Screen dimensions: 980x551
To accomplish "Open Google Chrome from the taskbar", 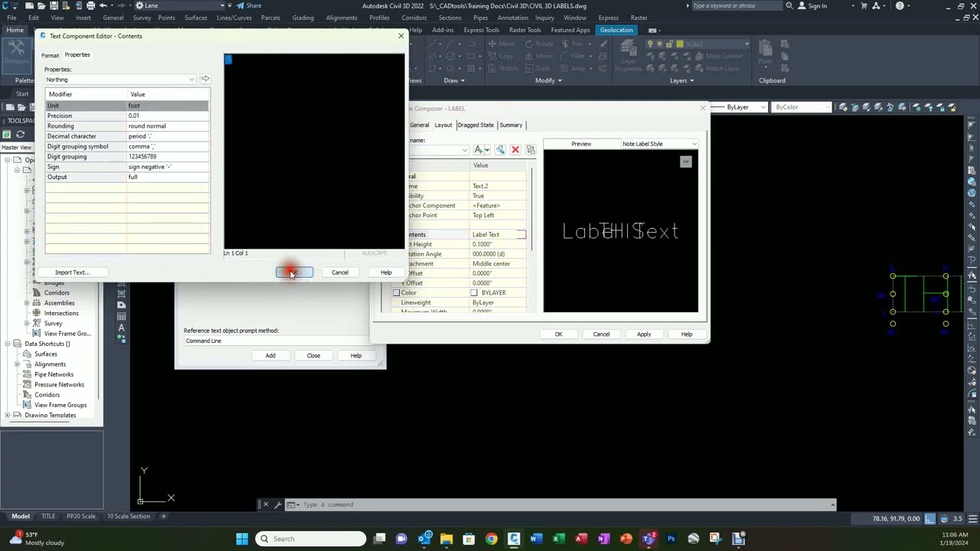I will click(x=492, y=539).
